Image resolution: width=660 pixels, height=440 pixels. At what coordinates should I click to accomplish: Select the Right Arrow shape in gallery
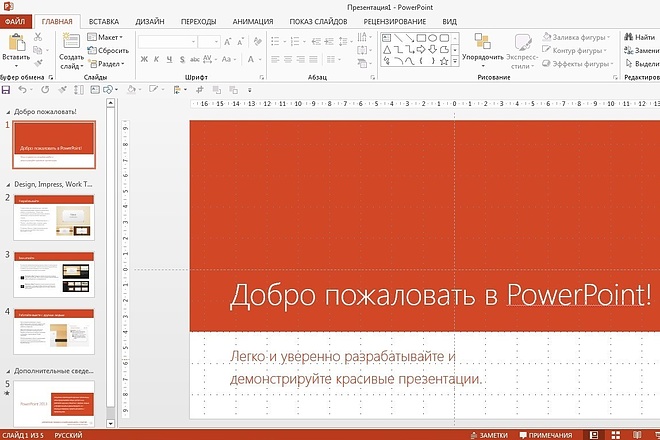click(x=421, y=50)
